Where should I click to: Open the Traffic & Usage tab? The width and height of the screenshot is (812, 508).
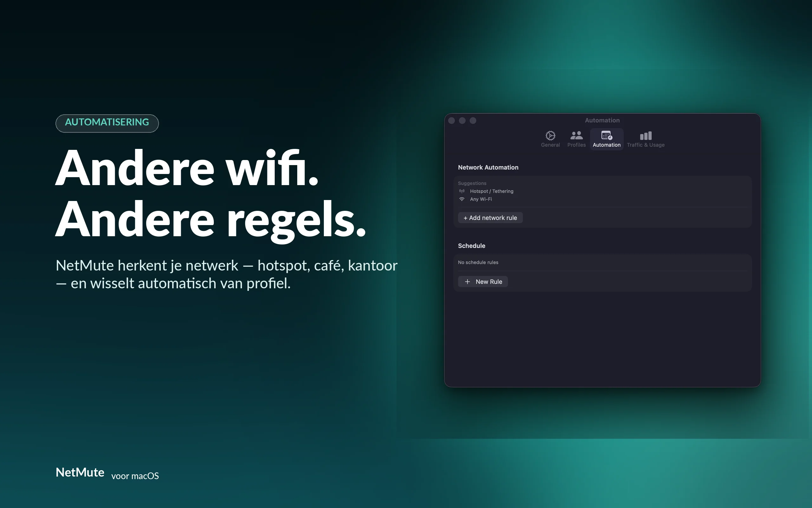click(x=645, y=139)
